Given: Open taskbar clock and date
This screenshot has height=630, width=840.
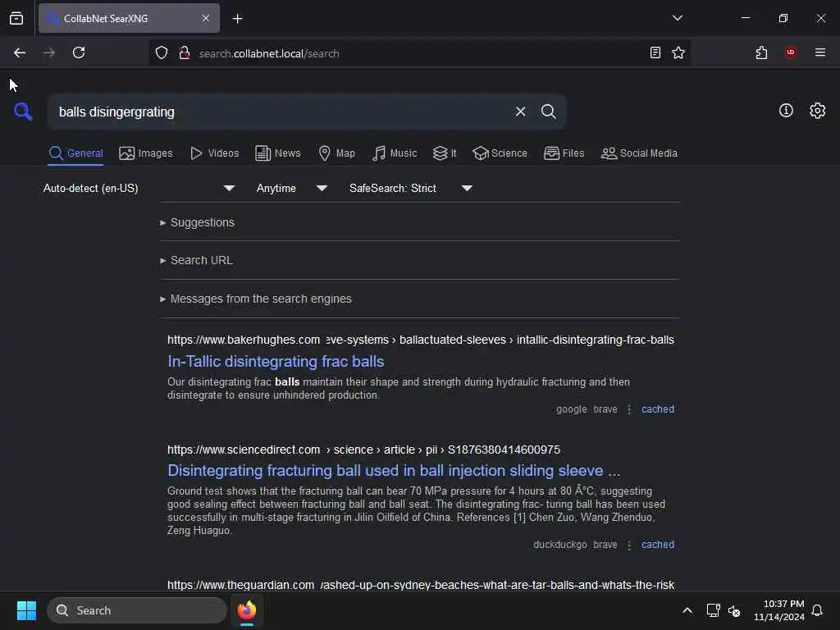Looking at the screenshot, I should point(779,610).
